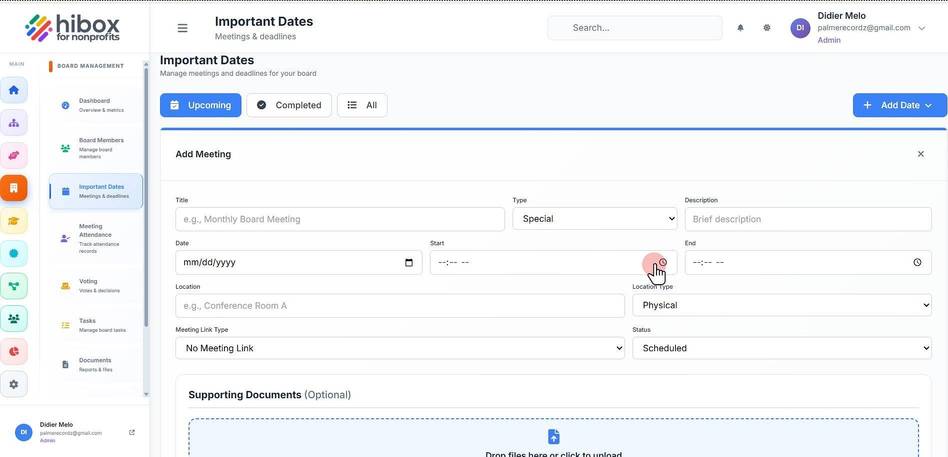The image size is (948, 457).
Task: Switch to the All tab
Action: tap(362, 105)
